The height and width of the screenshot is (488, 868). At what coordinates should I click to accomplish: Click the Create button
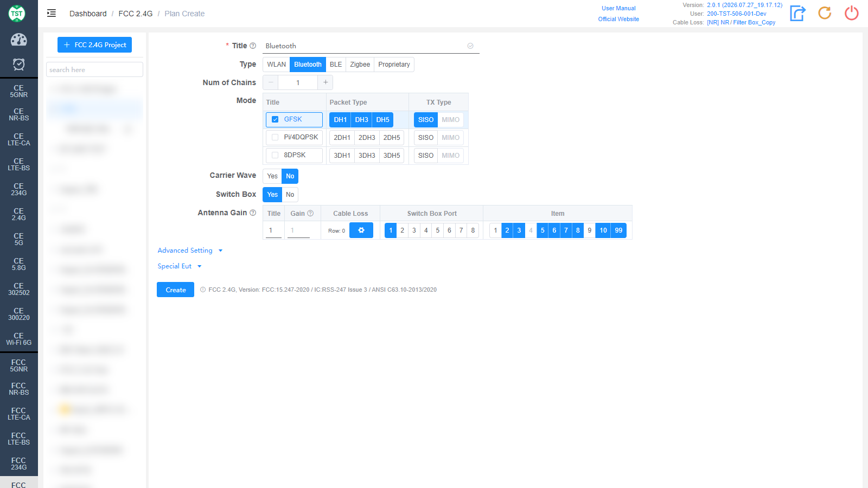[x=176, y=290]
